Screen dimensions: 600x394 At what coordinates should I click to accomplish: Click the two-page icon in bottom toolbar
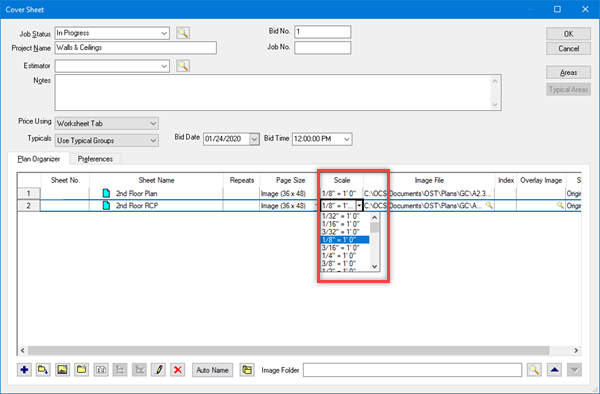pos(101,370)
